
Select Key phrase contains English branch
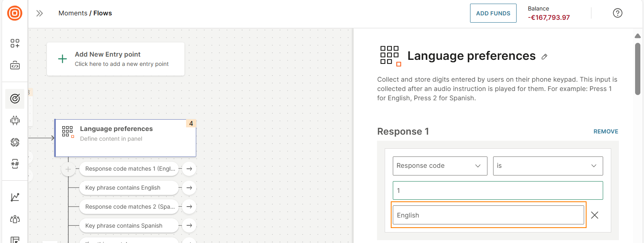[x=129, y=188]
